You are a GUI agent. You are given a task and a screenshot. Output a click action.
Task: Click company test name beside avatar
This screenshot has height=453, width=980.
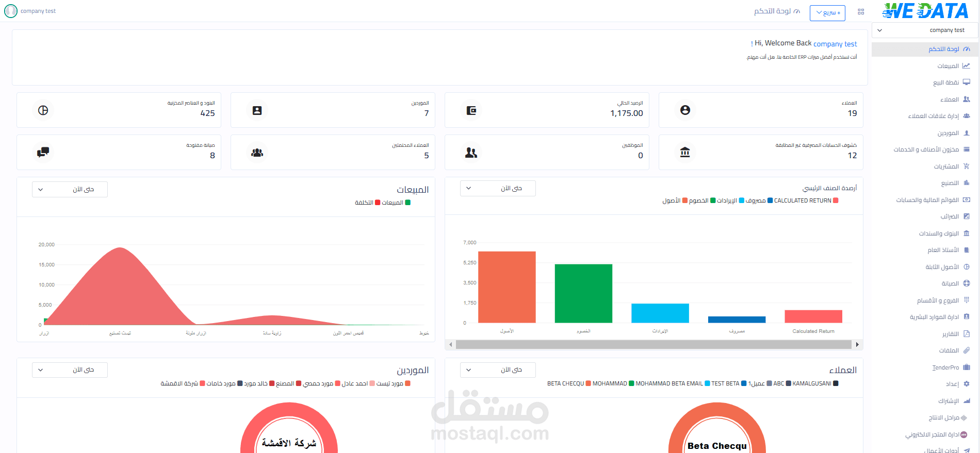tap(38, 11)
